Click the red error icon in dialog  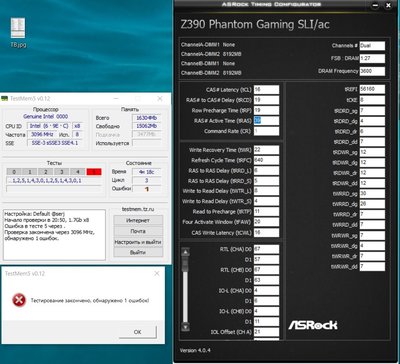(19, 300)
